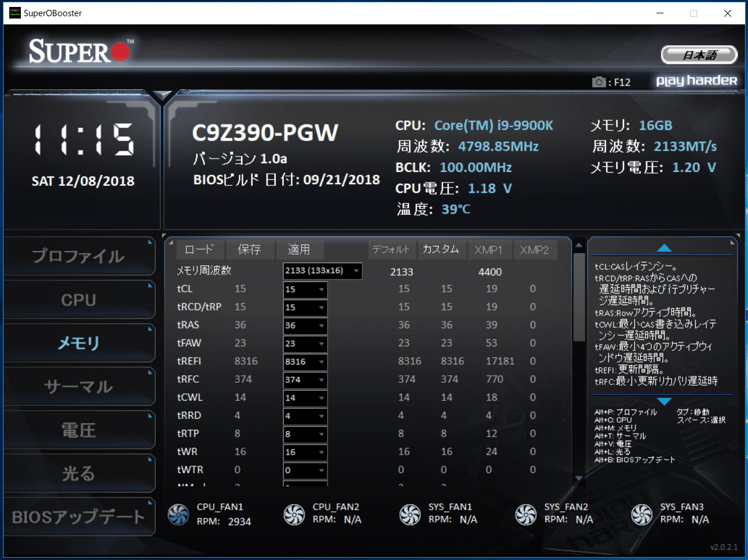Open the tFAW value dropdown
Viewport: 748px width, 560px height.
click(x=305, y=343)
